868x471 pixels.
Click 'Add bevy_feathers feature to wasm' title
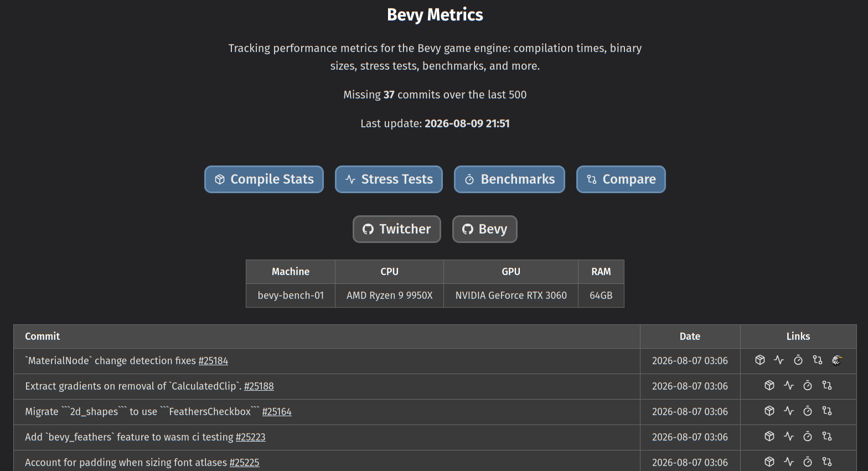129,437
